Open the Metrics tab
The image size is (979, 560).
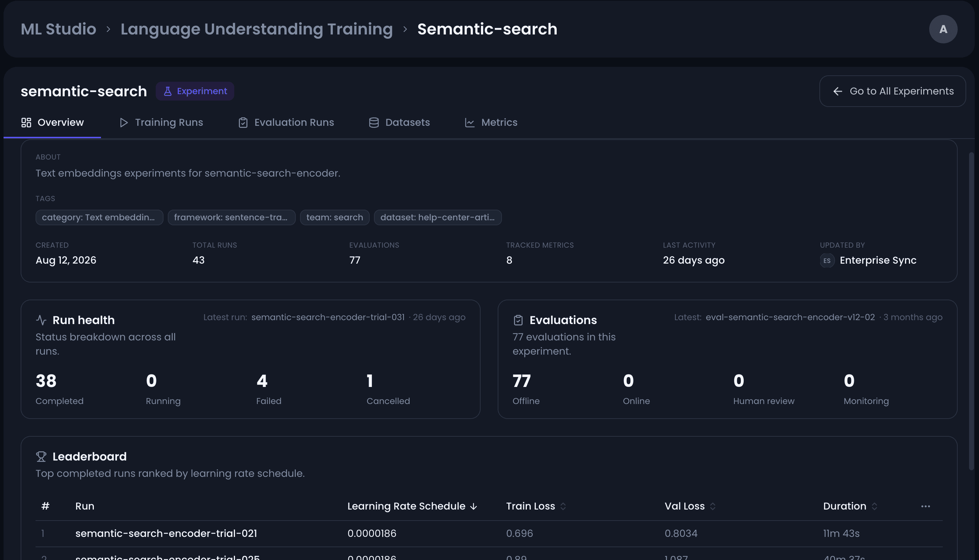(x=491, y=122)
